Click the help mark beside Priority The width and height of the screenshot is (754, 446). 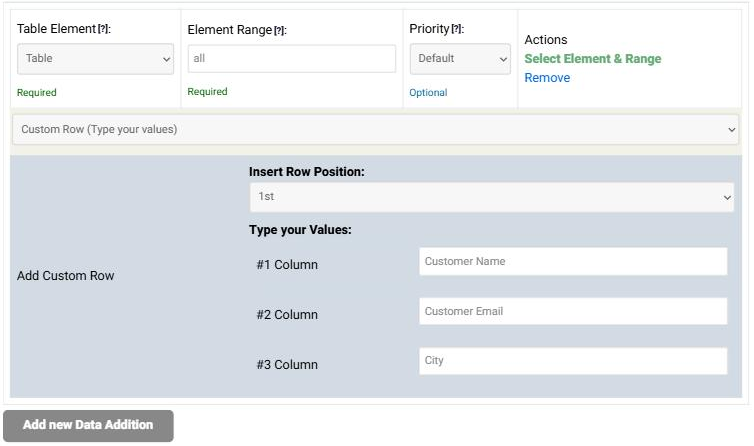click(456, 29)
